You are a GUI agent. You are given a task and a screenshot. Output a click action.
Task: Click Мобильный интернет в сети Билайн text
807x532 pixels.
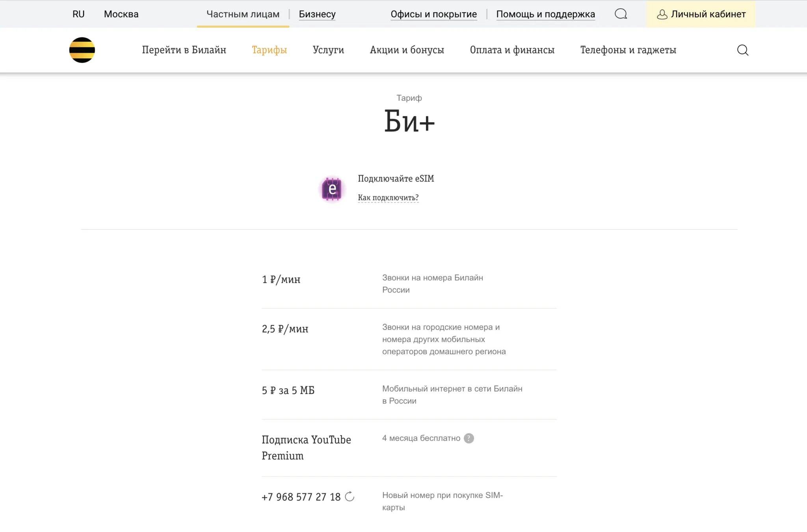452,394
